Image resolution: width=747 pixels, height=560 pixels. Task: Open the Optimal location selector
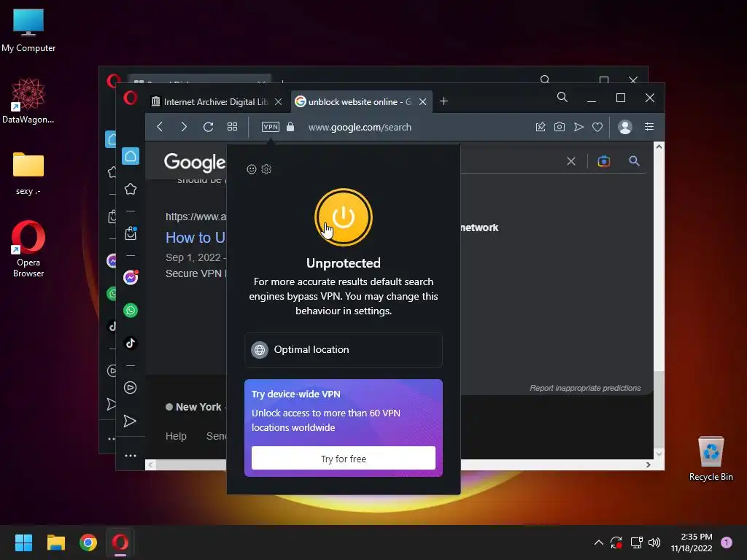click(x=343, y=349)
